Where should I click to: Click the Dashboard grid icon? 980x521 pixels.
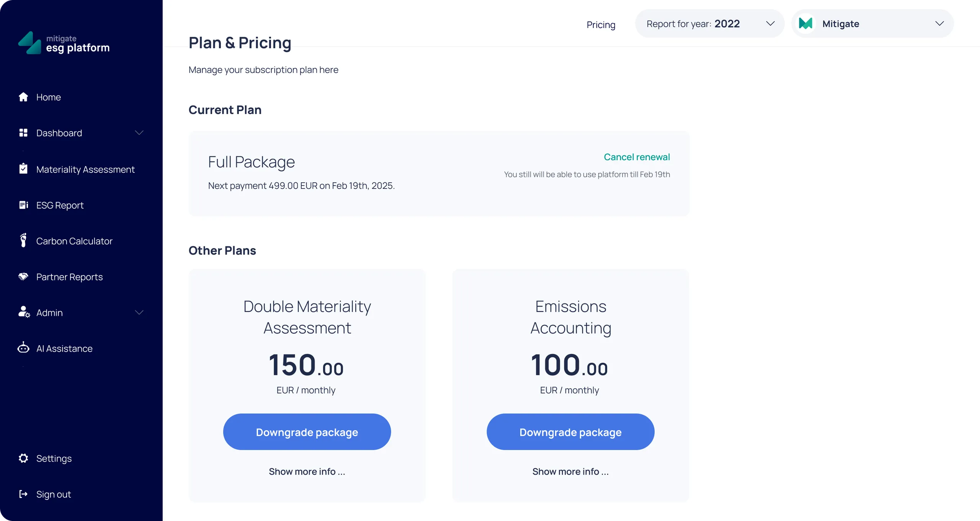coord(23,133)
